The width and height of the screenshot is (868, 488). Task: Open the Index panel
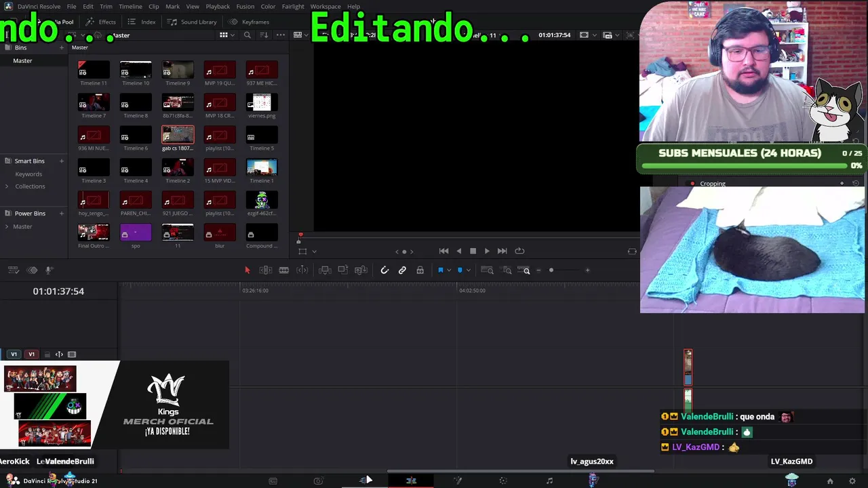(142, 22)
